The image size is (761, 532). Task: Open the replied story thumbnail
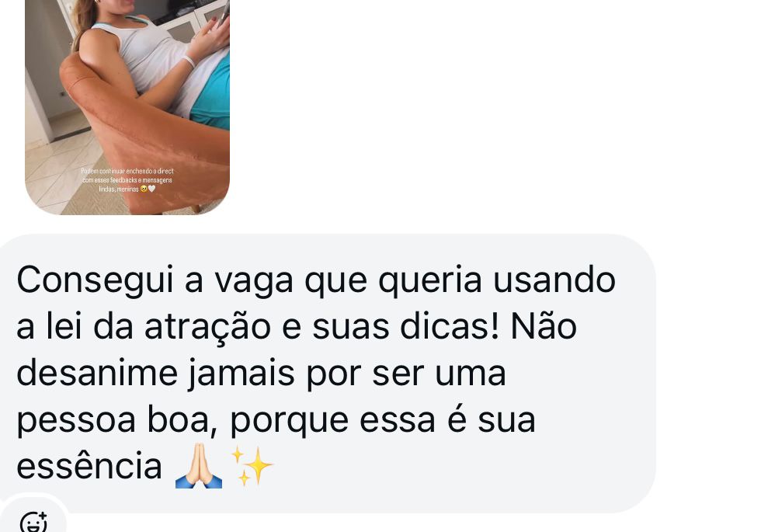click(127, 107)
